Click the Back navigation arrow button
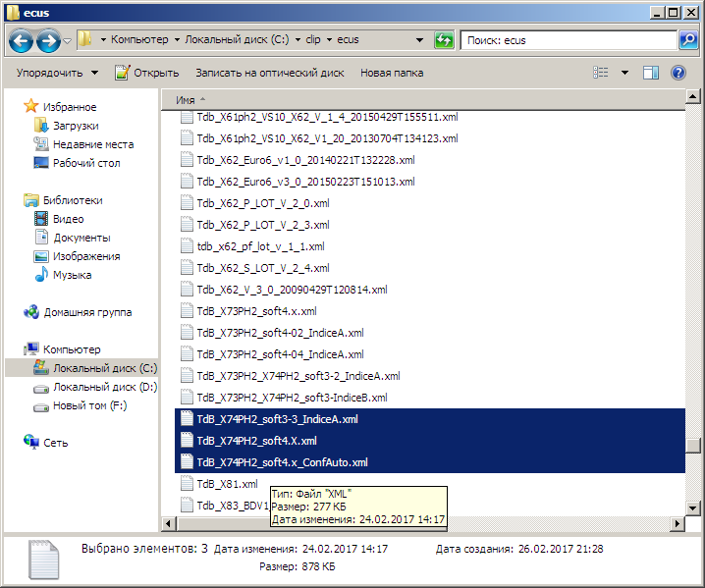Viewport: 705px width, 588px height. 21,41
